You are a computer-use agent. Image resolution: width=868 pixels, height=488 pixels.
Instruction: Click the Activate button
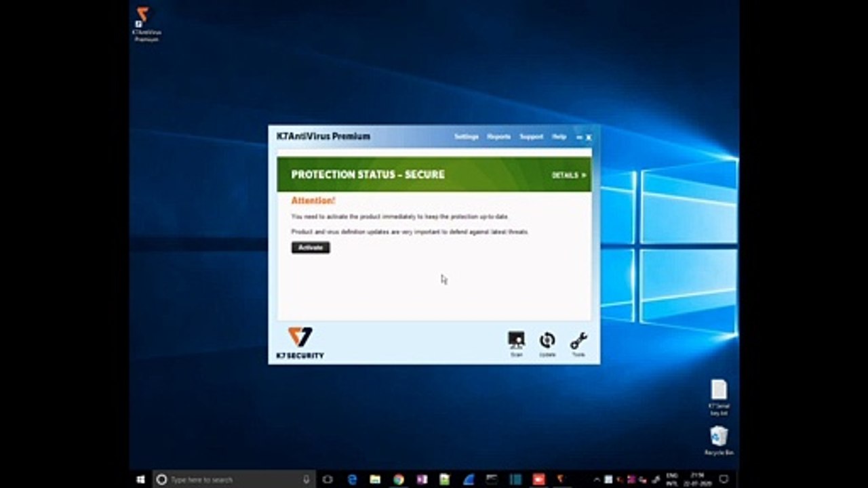point(311,247)
